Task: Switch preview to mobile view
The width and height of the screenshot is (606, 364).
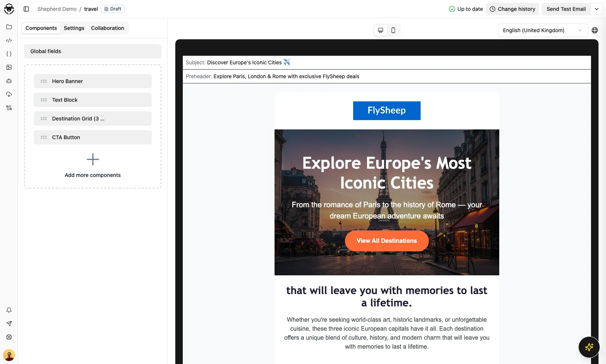Action: (x=393, y=30)
